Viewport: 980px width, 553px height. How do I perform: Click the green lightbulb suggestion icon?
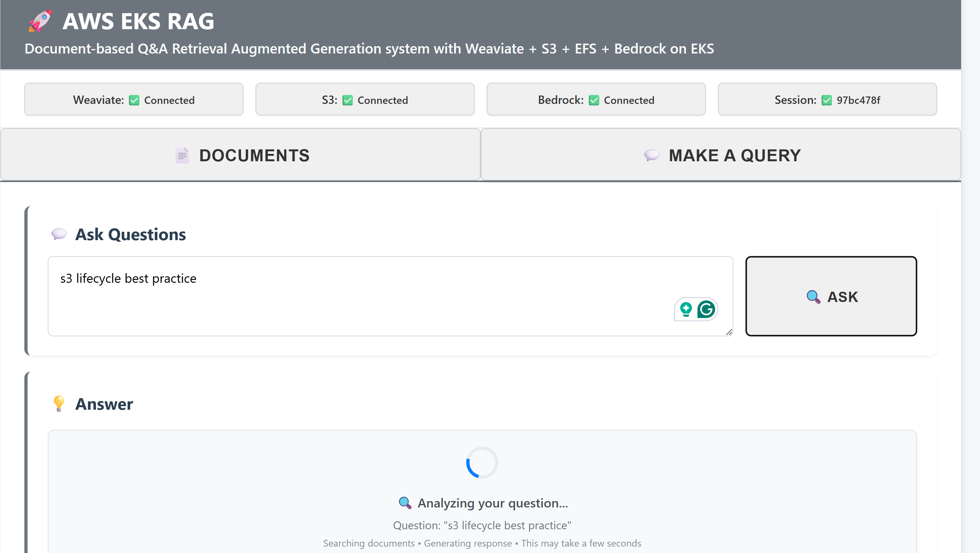686,309
